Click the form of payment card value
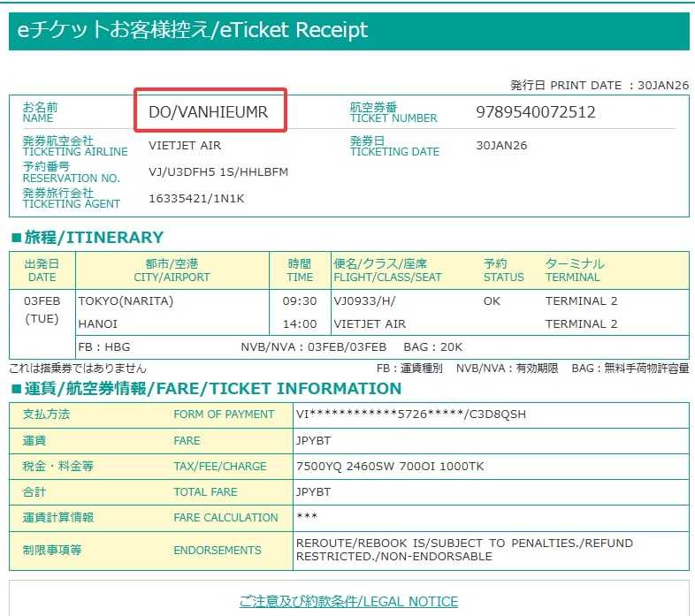Viewport: 695px width, 616px height. coord(411,414)
